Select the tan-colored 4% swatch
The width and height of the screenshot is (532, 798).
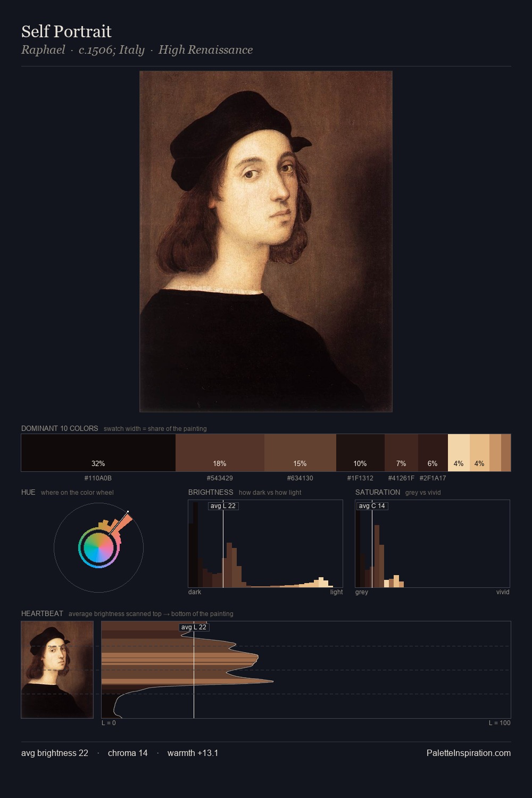[479, 453]
